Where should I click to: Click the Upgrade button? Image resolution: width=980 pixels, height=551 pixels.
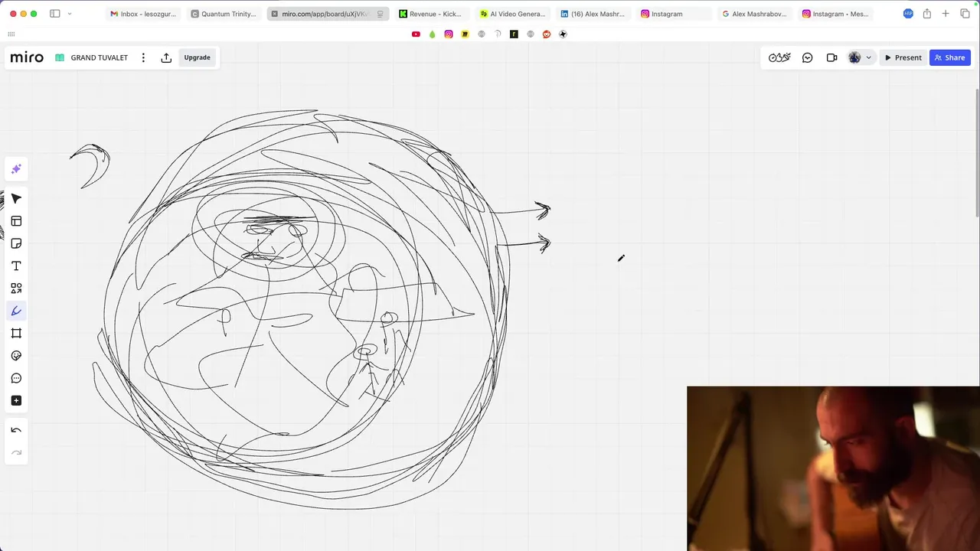197,57
